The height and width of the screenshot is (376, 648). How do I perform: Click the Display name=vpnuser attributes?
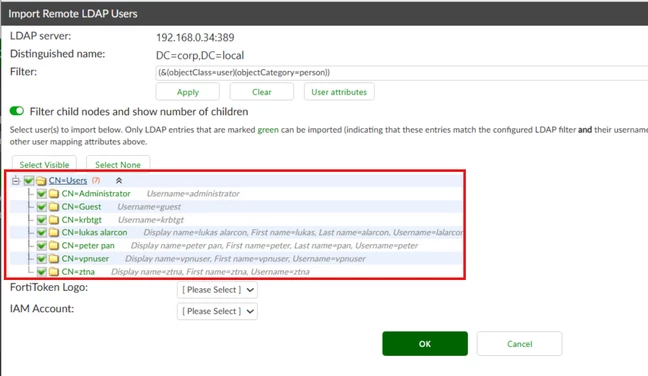point(245,259)
